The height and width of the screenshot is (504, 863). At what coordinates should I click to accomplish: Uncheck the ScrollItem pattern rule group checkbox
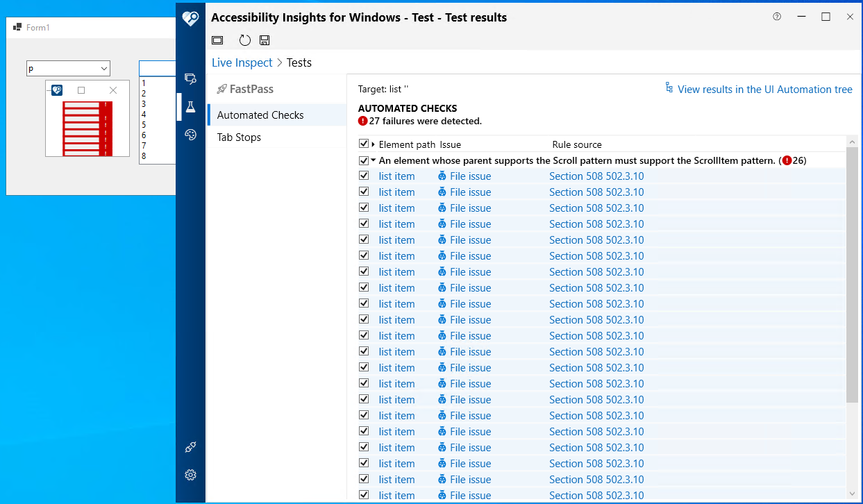point(364,160)
